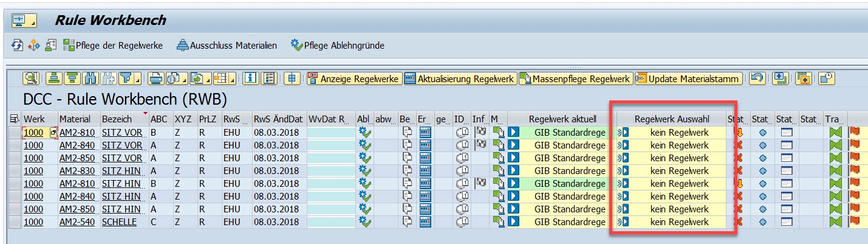Image resolution: width=868 pixels, height=244 pixels.
Task: Open Ausschluss Materialien
Action: 227,46
